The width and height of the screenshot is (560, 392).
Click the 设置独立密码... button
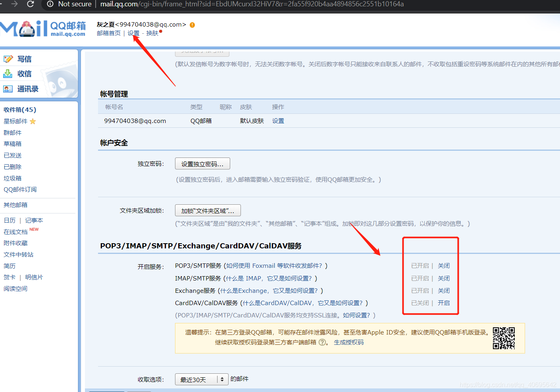point(202,164)
